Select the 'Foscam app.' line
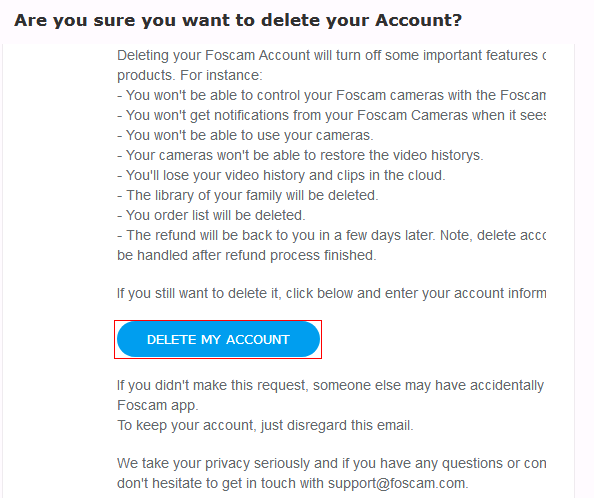This screenshot has height=498, width=594. (x=158, y=406)
